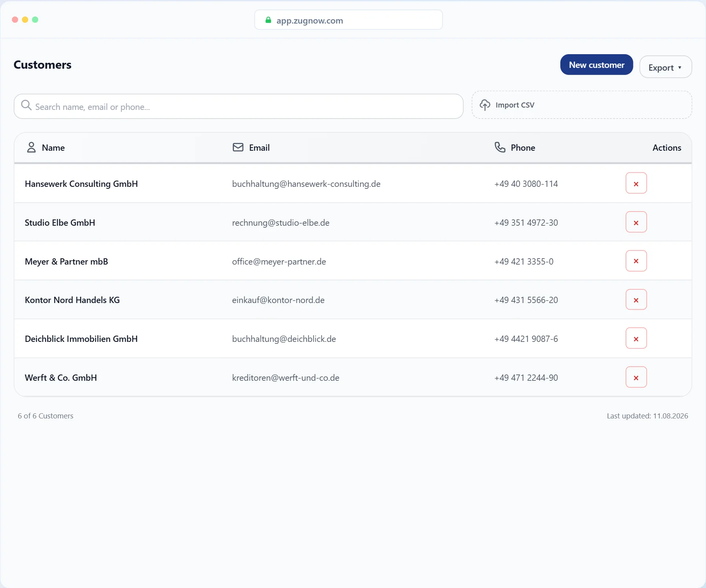Click phone number +49 471 2244-90

click(x=526, y=378)
